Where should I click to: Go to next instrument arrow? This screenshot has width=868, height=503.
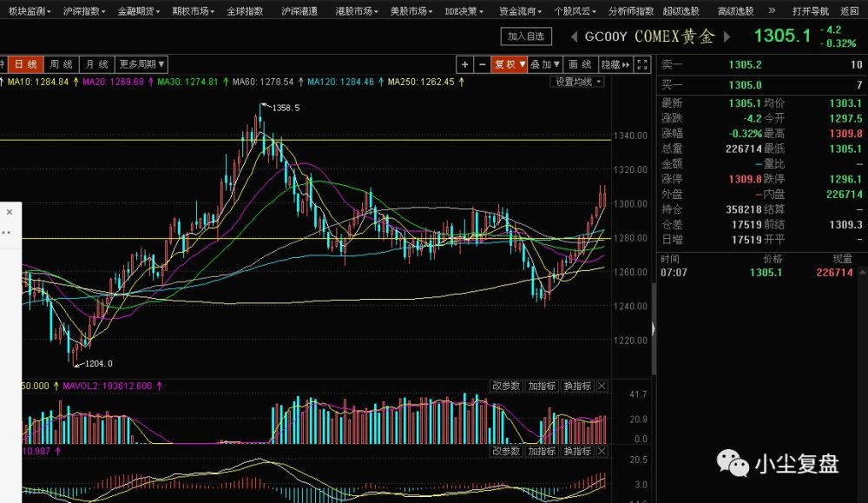(727, 36)
